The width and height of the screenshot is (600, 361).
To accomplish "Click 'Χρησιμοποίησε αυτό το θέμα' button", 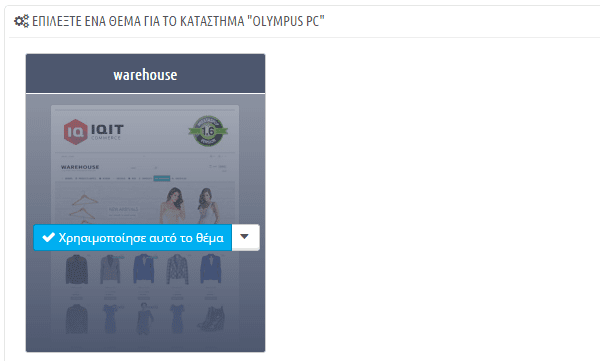I will click(x=132, y=238).
